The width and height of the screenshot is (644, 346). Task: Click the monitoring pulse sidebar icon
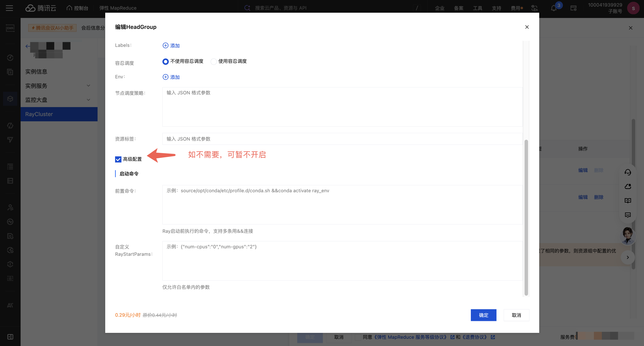(x=10, y=222)
